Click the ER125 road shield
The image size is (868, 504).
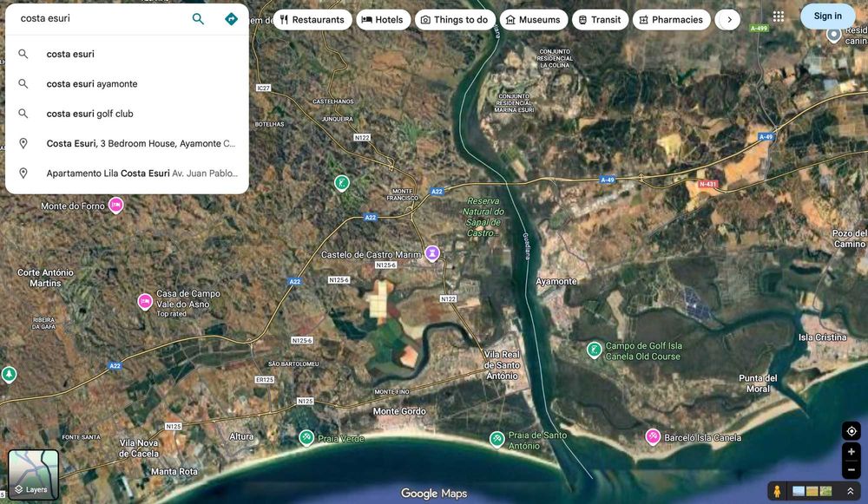pos(265,380)
